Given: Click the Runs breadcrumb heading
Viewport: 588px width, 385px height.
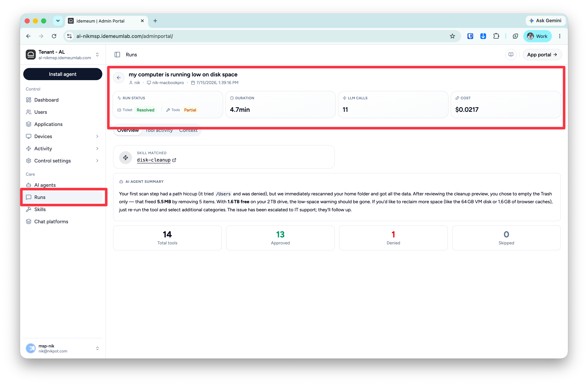Looking at the screenshot, I should coord(131,55).
